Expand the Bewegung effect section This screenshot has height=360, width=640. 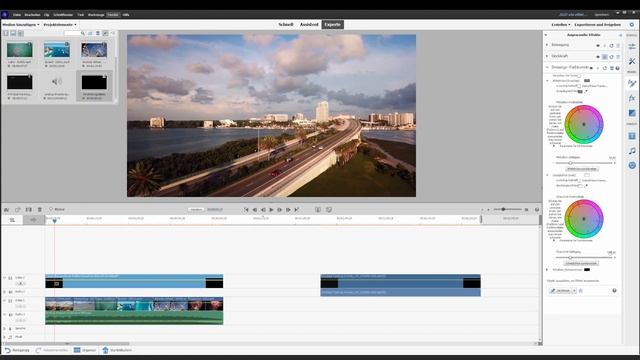[x=547, y=45]
